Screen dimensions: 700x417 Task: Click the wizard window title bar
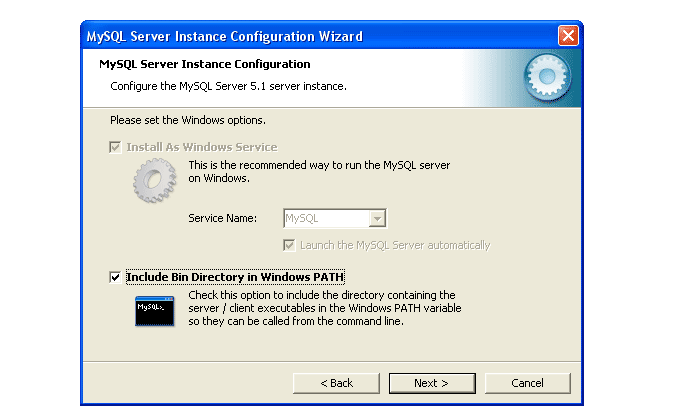pos(300,36)
